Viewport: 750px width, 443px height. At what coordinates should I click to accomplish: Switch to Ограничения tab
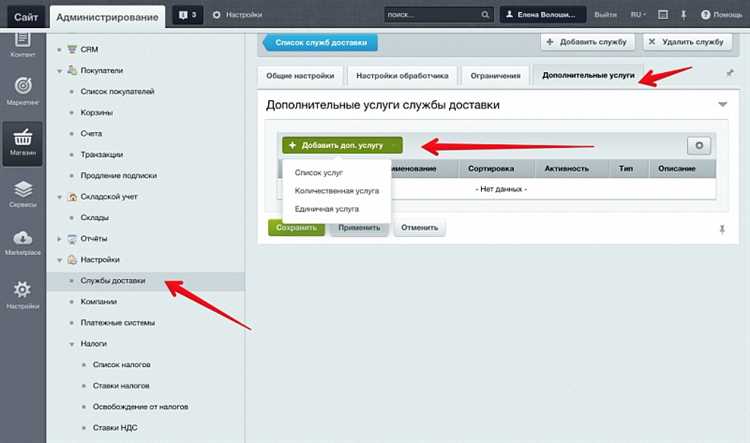tap(495, 76)
